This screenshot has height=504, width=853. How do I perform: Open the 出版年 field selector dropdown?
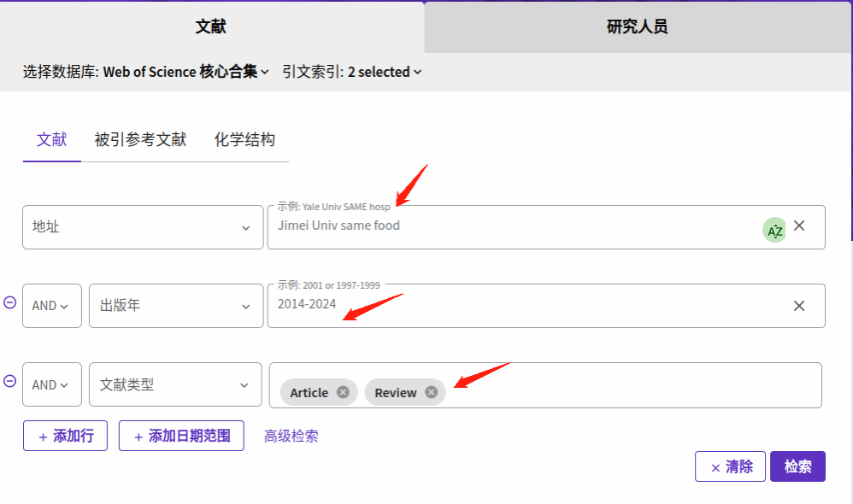click(x=176, y=306)
